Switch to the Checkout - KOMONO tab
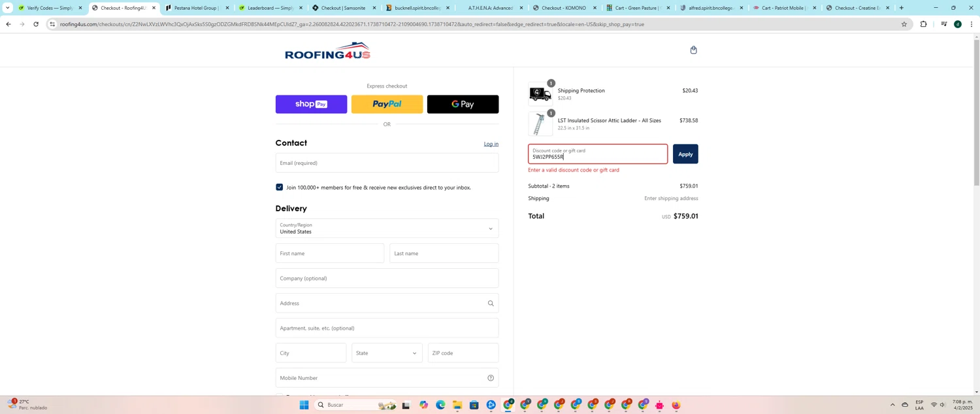Viewport: 980px width, 414px height. pyautogui.click(x=563, y=8)
